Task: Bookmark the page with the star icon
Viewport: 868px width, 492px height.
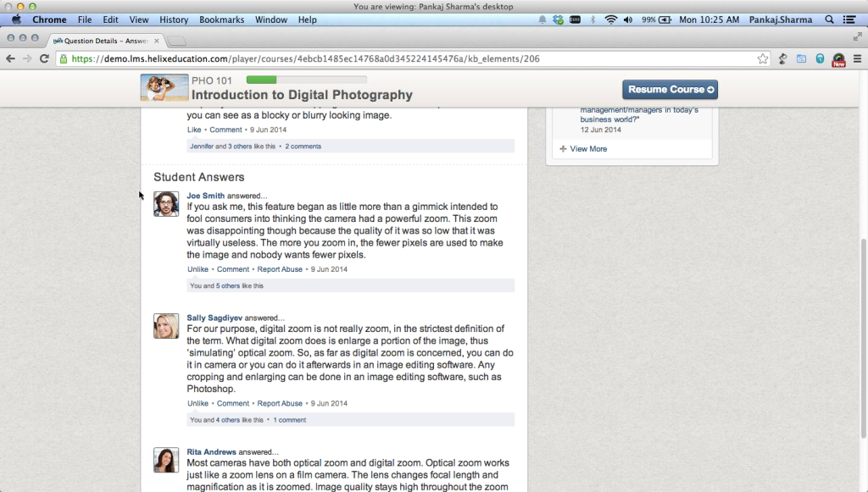Action: pyautogui.click(x=763, y=58)
